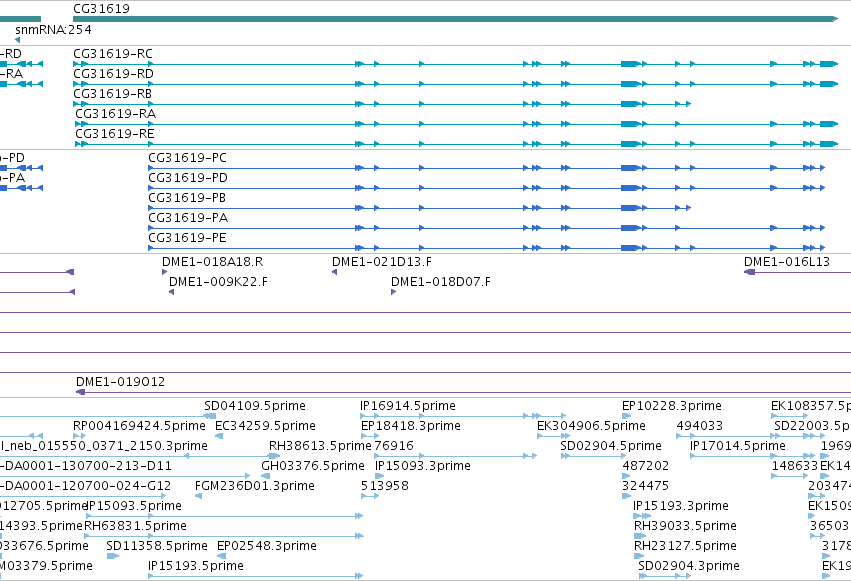Select EST IP15093.3prime
This screenshot has width=851, height=581.
tap(422, 466)
